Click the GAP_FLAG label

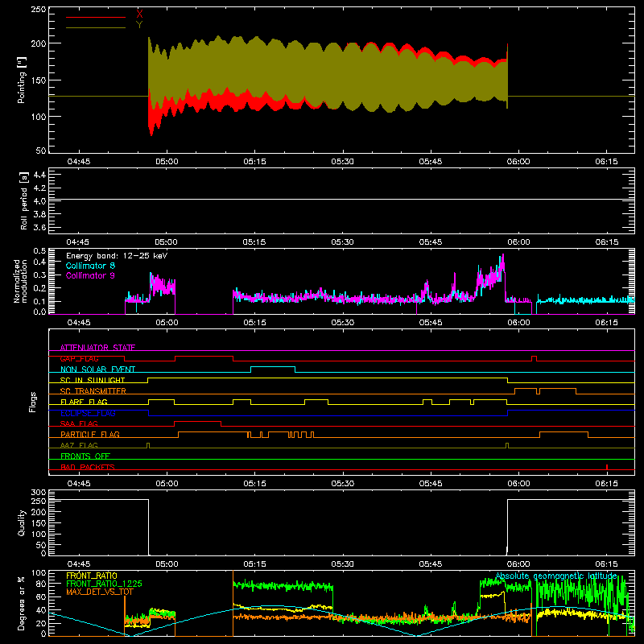click(80, 358)
